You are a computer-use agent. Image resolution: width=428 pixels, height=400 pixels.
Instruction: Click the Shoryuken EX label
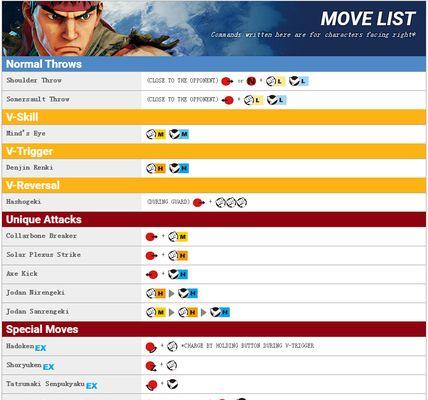[48, 367]
